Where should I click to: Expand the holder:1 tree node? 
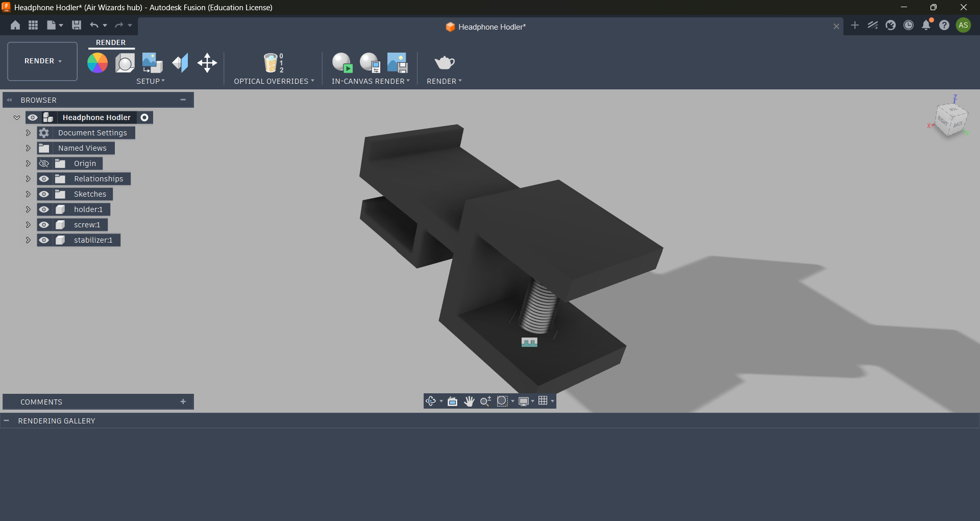pyautogui.click(x=28, y=209)
